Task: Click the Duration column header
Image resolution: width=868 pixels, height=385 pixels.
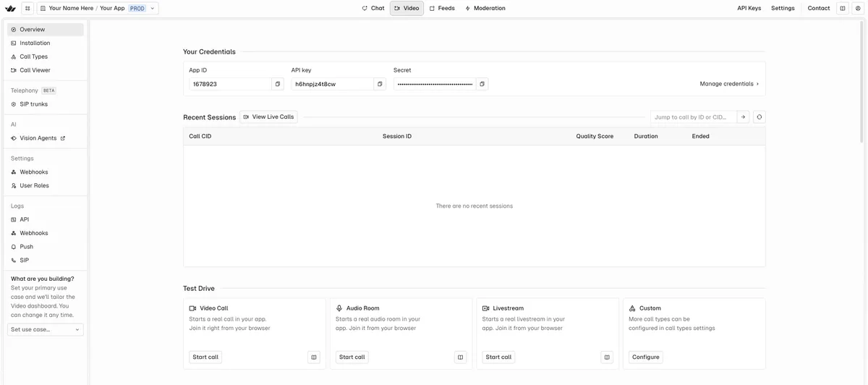Action: click(x=646, y=136)
